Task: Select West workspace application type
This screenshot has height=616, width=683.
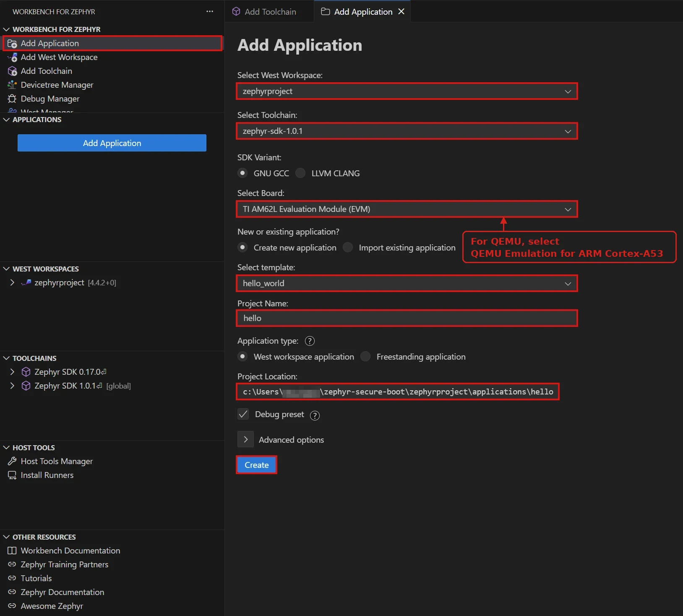Action: 242,357
